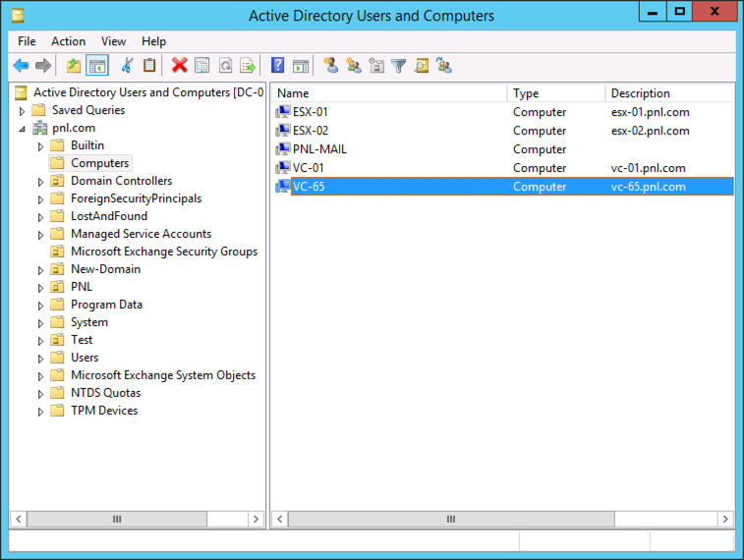Expand the LostAndFound container
Viewport: 744px width, 560px height.
click(40, 217)
